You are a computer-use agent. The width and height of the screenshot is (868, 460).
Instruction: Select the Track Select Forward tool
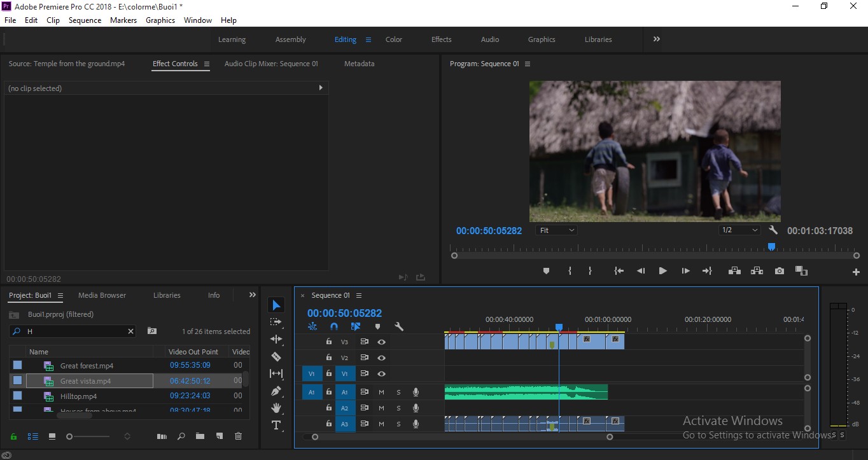click(276, 322)
